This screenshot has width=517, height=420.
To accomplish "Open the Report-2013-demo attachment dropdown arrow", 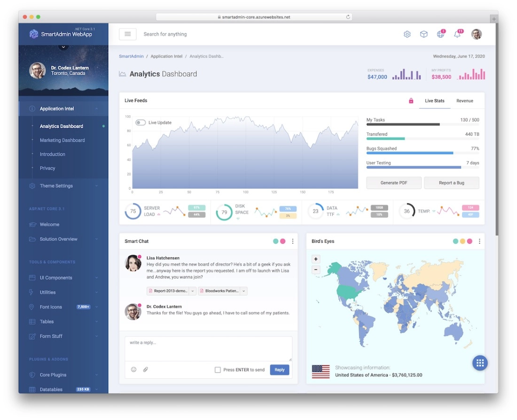I will point(192,291).
